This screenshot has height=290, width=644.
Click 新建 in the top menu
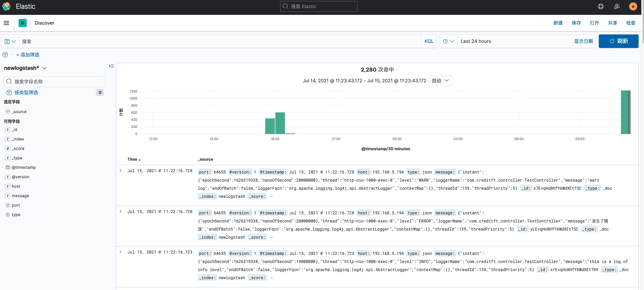tap(558, 23)
